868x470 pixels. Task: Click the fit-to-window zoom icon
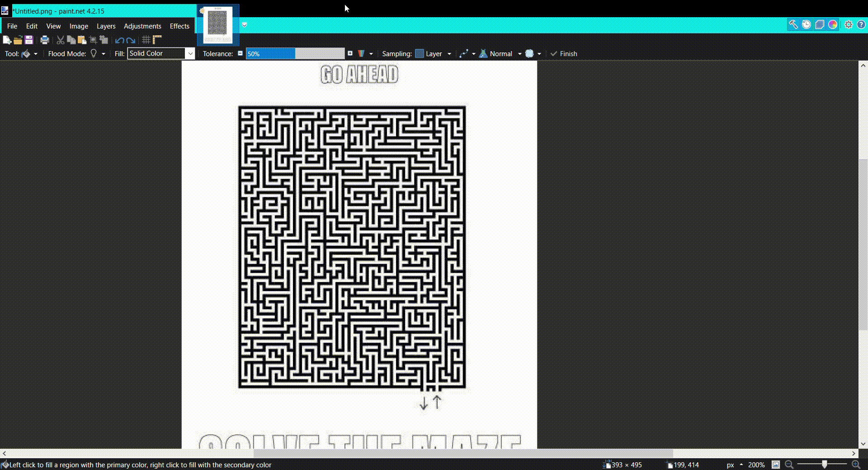coord(776,464)
